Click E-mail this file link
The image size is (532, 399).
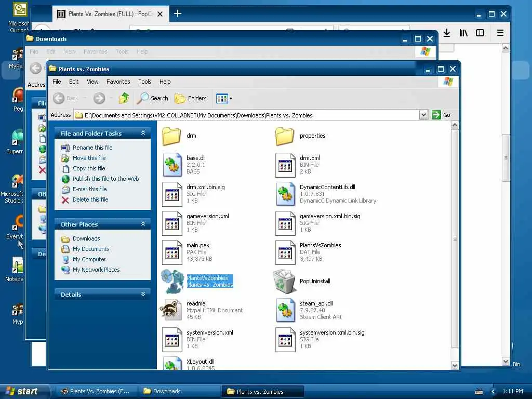tap(89, 189)
